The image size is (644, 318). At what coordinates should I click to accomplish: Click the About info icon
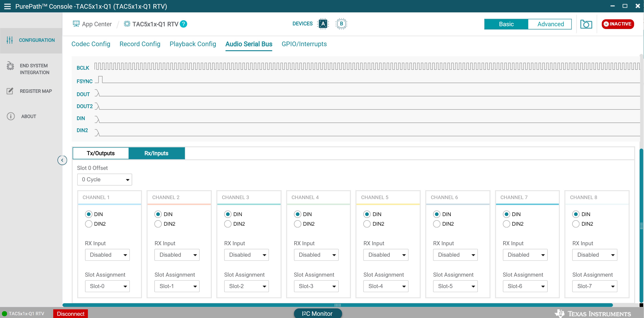(x=11, y=116)
